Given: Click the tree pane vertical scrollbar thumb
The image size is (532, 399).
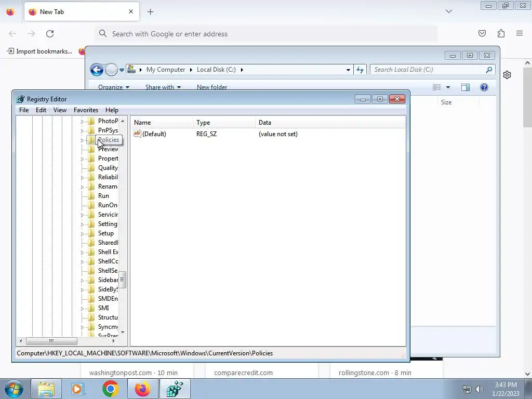Looking at the screenshot, I should (123, 280).
